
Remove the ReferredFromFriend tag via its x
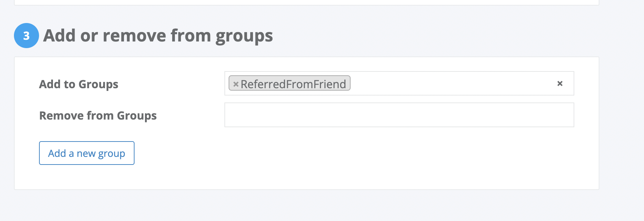236,84
